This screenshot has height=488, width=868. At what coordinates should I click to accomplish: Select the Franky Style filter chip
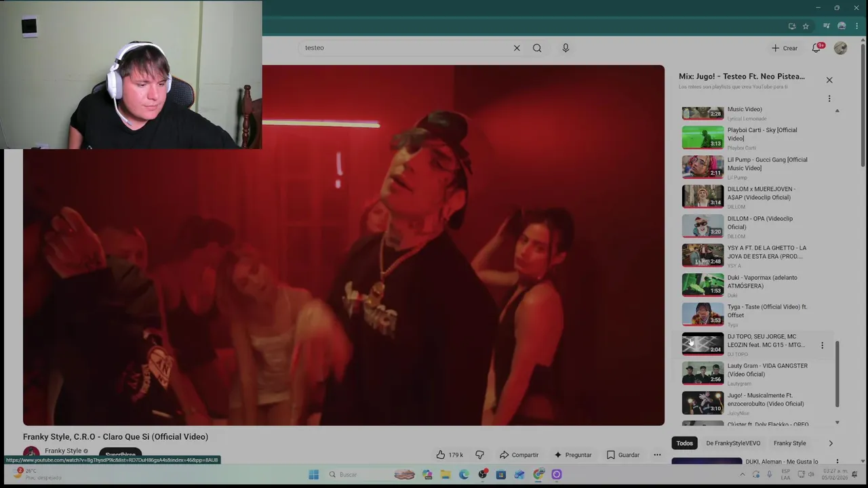coord(790,443)
